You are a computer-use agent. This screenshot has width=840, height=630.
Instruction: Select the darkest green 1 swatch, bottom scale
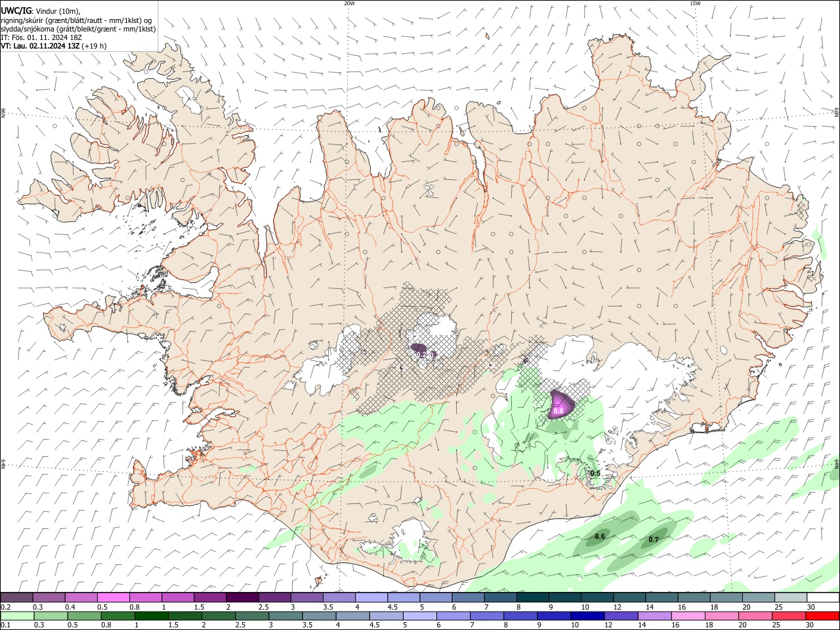152,616
